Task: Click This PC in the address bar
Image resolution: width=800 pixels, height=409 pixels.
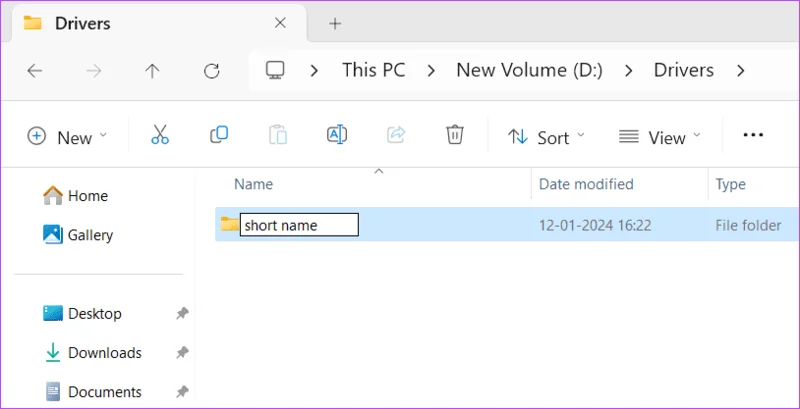Action: 373,70
